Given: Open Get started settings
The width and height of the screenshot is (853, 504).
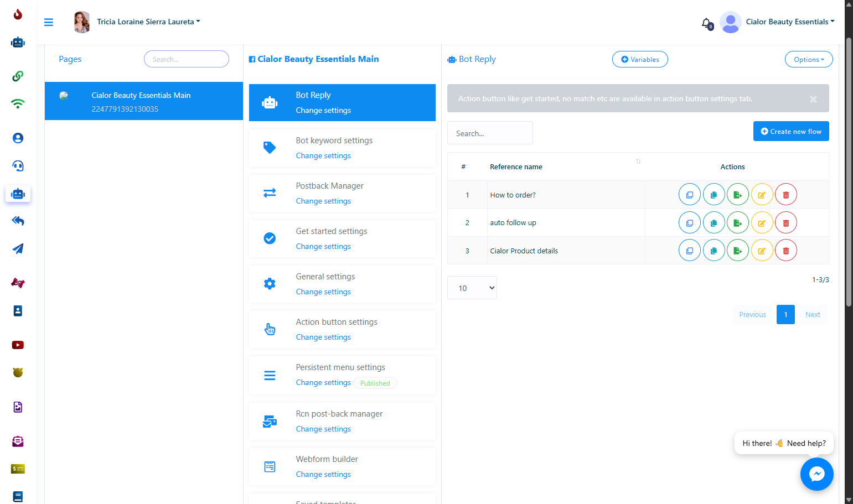Looking at the screenshot, I should pyautogui.click(x=342, y=238).
